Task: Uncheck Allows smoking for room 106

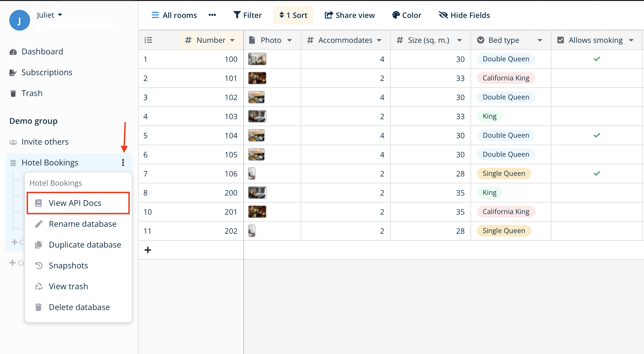Action: (x=597, y=174)
